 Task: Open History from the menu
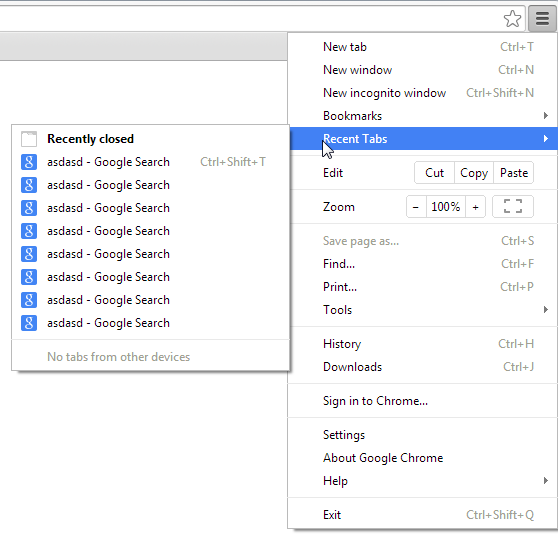(x=423, y=344)
